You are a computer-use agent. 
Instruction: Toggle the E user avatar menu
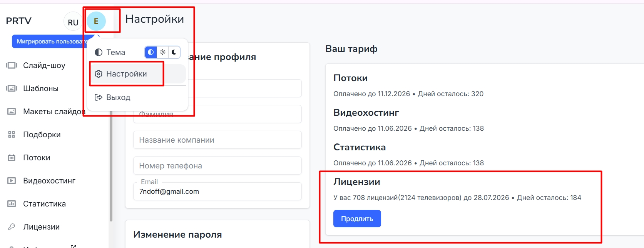pyautogui.click(x=96, y=21)
